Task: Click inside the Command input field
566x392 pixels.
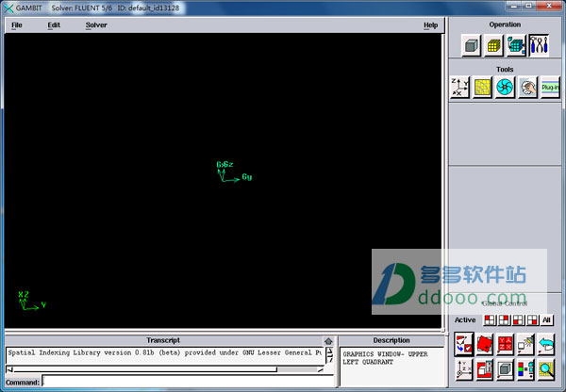Action: point(188,382)
